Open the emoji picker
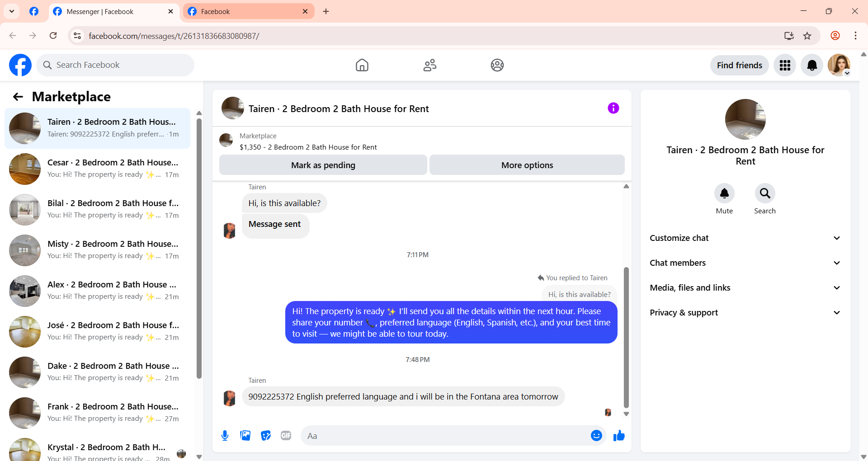Image resolution: width=868 pixels, height=461 pixels. [596, 436]
